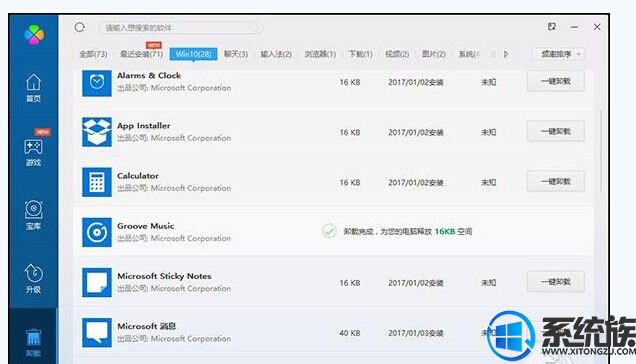
Task: Click the software search input field
Action: point(181,28)
